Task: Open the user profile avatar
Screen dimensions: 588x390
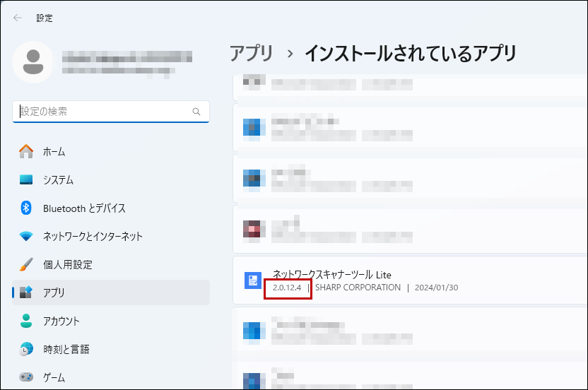Action: [x=33, y=62]
